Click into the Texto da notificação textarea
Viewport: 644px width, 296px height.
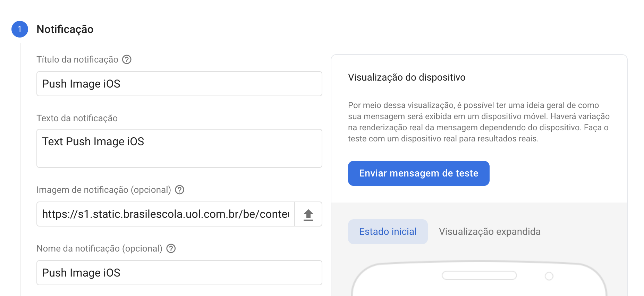[179, 148]
